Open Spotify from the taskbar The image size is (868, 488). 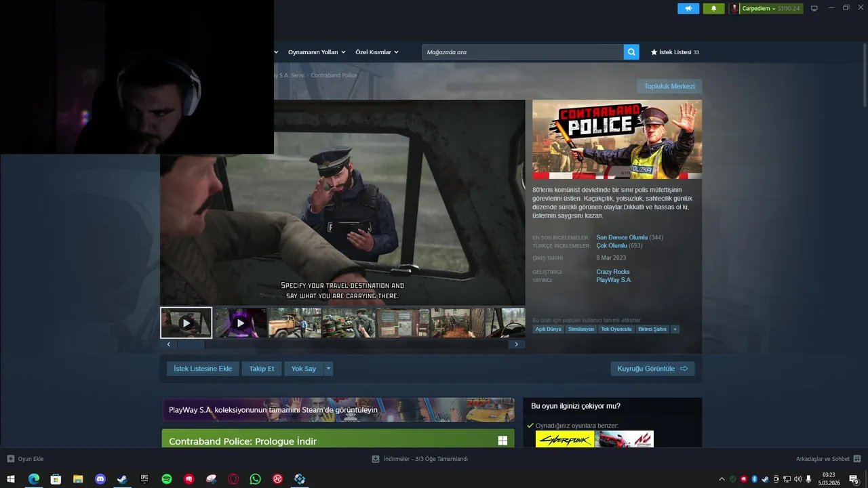click(x=167, y=479)
